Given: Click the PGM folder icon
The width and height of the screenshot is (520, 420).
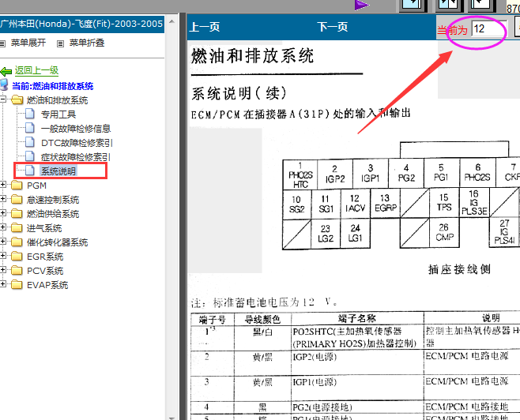Looking at the screenshot, I should (17, 185).
